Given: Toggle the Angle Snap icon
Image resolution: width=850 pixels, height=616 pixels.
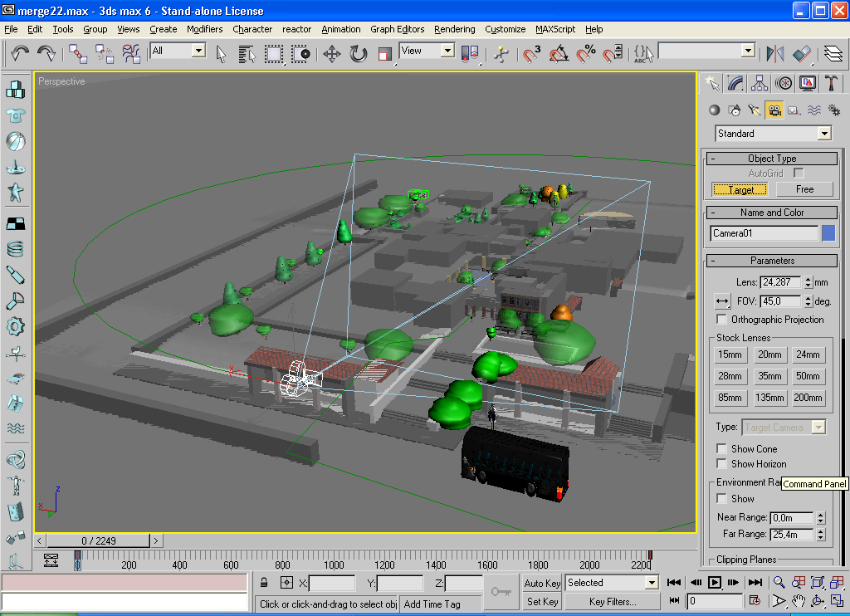Looking at the screenshot, I should (x=559, y=54).
